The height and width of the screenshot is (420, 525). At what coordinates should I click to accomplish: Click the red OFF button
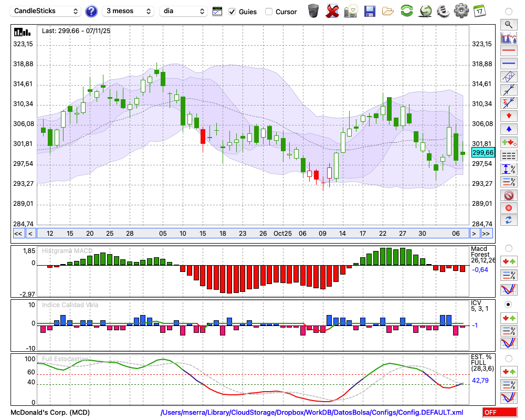point(499,413)
